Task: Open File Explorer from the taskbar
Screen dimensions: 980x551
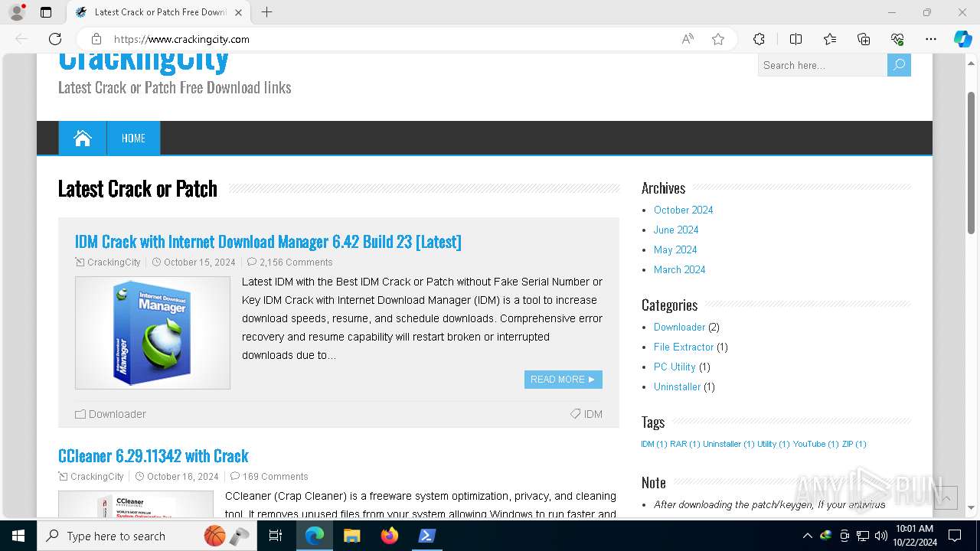Action: tap(352, 536)
